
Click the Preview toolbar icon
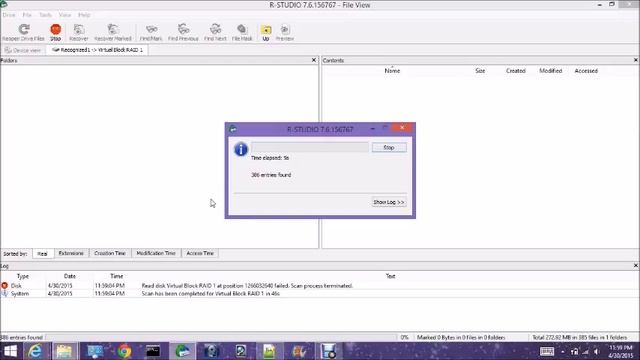tap(285, 32)
